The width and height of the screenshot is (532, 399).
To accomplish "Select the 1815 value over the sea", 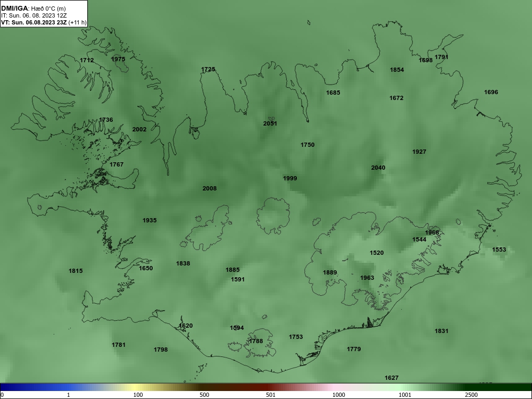I will (76, 271).
